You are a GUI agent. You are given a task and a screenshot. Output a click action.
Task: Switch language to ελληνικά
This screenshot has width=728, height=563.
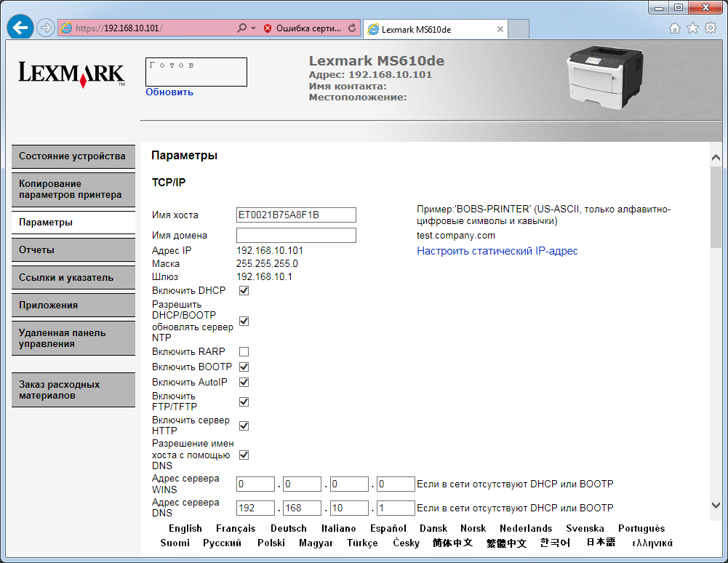(x=652, y=543)
